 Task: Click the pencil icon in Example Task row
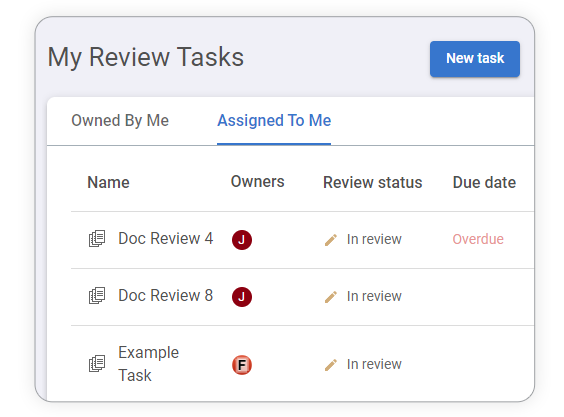pos(331,364)
